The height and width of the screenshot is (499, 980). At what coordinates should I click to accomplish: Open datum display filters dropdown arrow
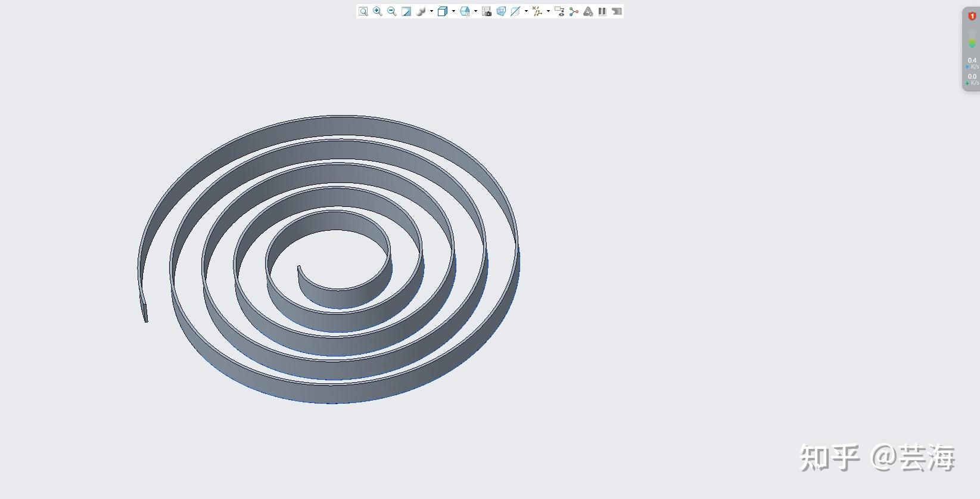pyautogui.click(x=526, y=11)
